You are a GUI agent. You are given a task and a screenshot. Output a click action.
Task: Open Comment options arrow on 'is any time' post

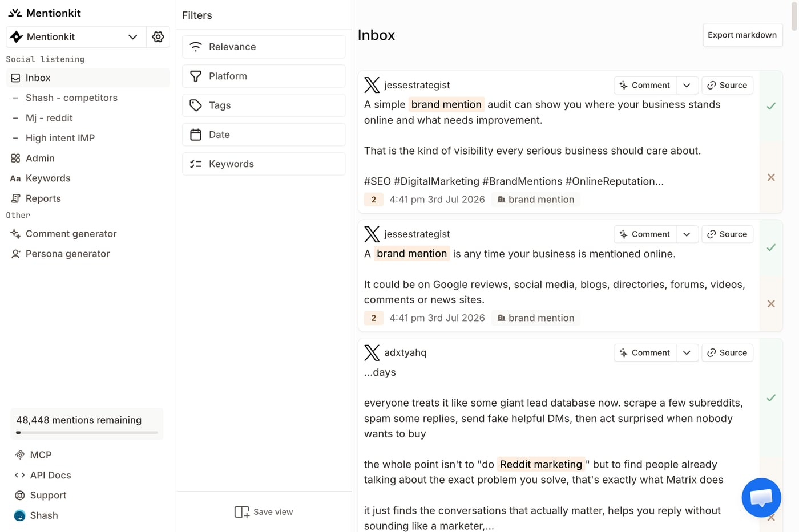coord(687,234)
